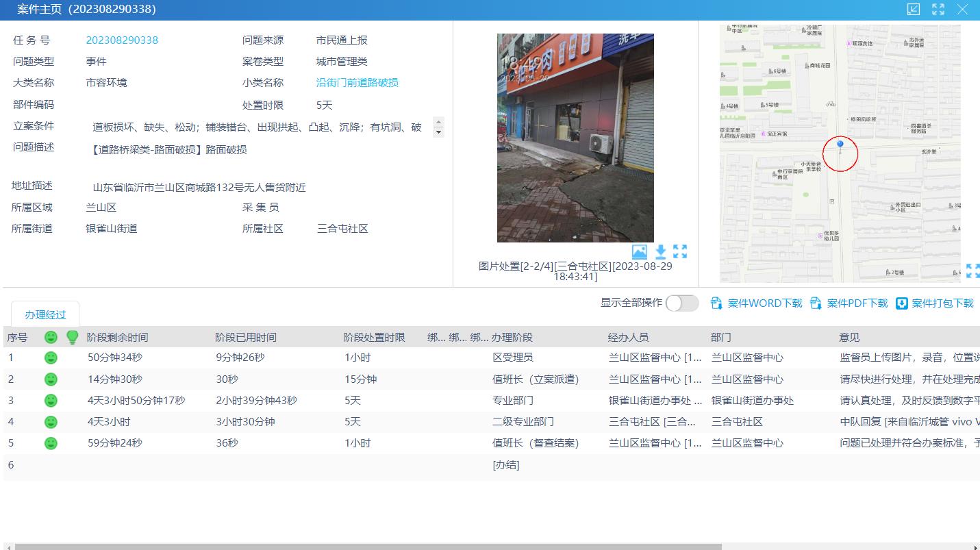
Task: Expand the map to fullscreen
Action: (972, 271)
